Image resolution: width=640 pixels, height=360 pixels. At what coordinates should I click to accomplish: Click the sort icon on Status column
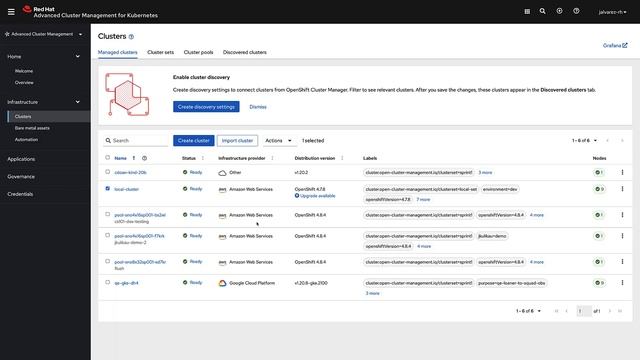point(203,158)
